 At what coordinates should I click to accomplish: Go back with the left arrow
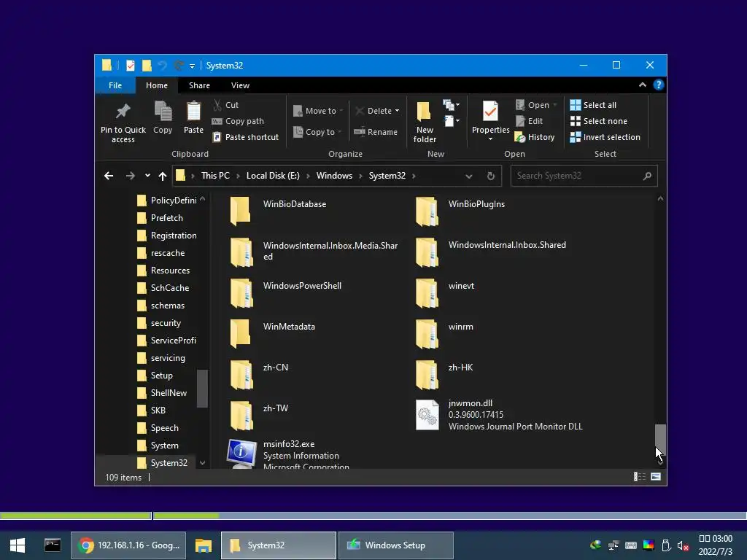pyautogui.click(x=109, y=176)
